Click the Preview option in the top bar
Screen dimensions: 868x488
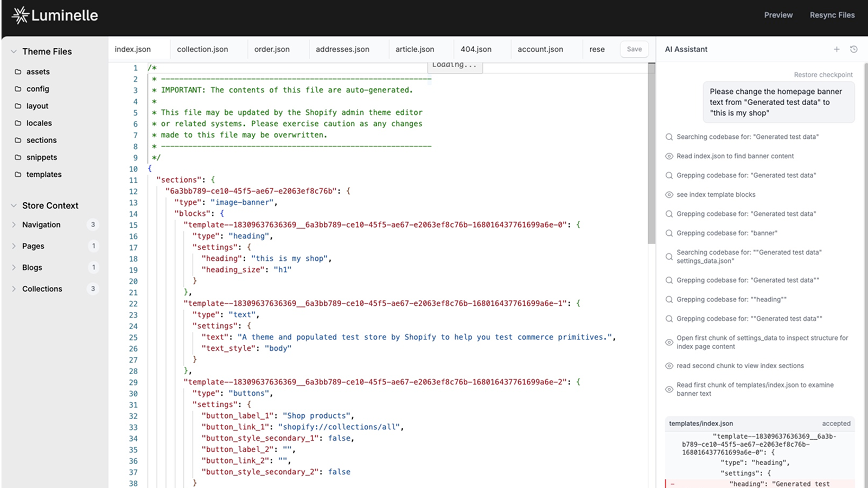click(778, 15)
